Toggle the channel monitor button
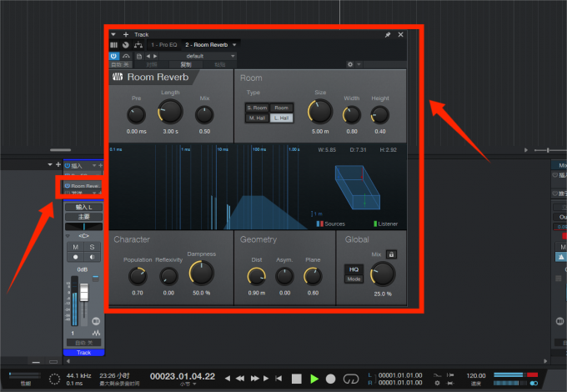 [92, 257]
